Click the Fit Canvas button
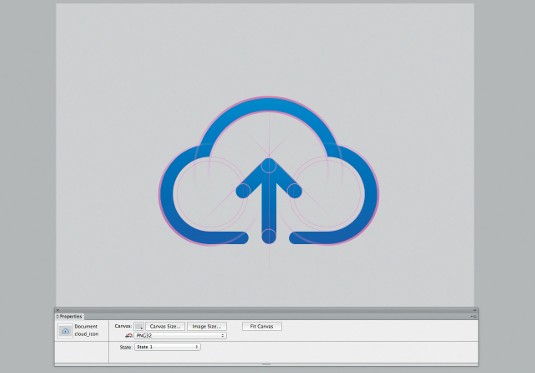Screen dimensions: 535x373 (x=262, y=327)
